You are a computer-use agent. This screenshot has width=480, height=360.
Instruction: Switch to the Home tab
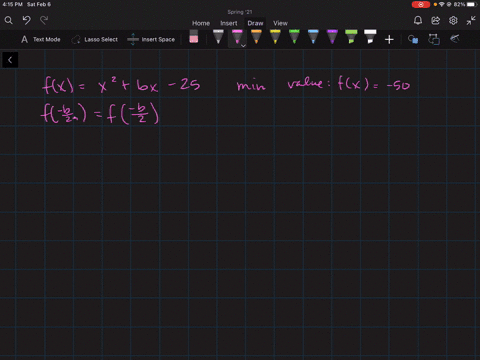(201, 23)
